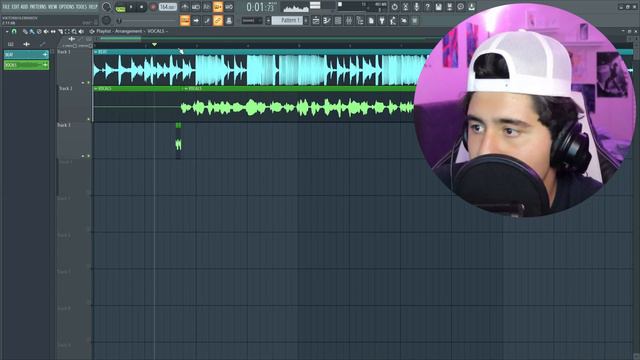Open the BEAT clip menu arrow
The height and width of the screenshot is (360, 640).
coord(96,52)
